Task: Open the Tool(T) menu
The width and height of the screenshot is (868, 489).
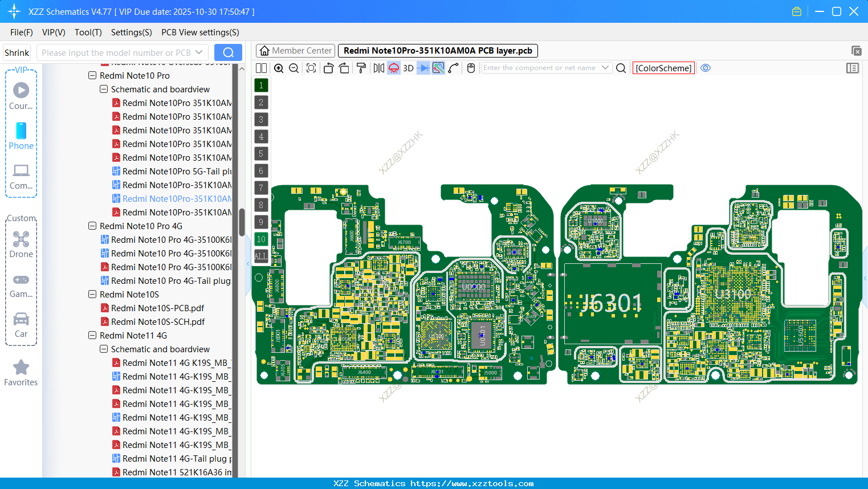Action: (x=88, y=32)
